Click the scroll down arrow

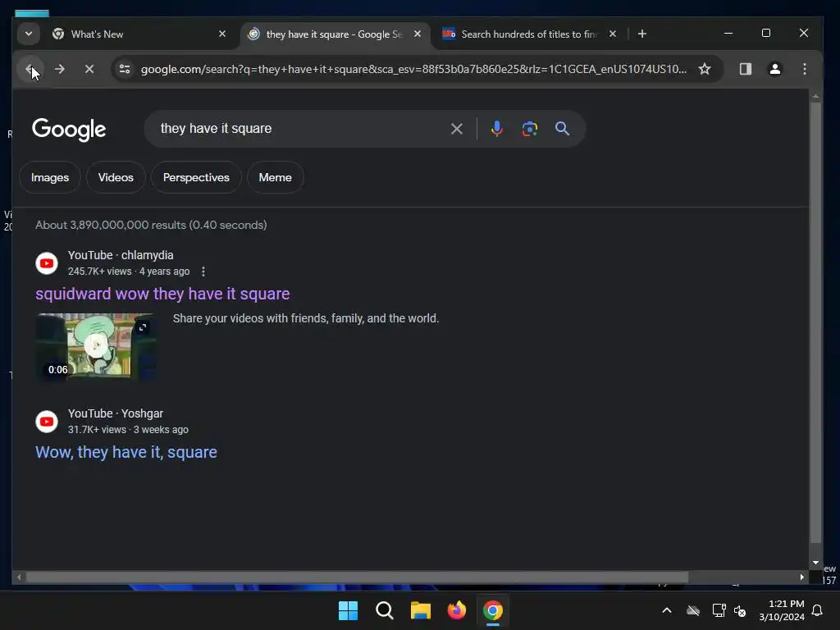815,563
